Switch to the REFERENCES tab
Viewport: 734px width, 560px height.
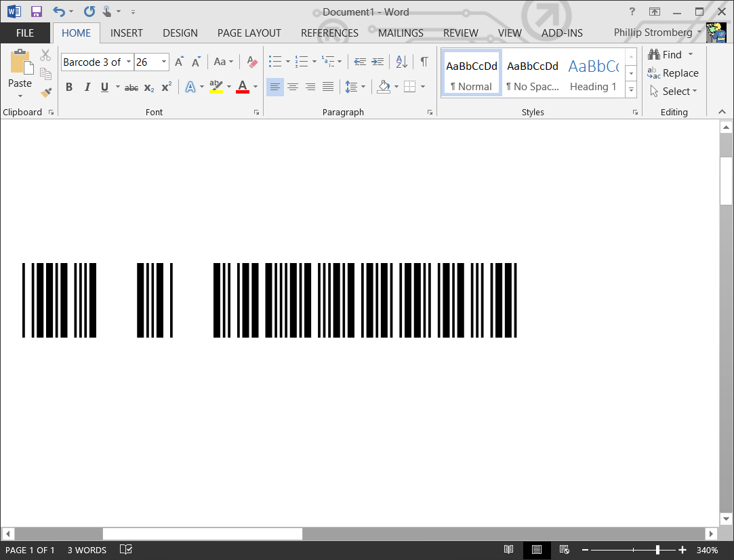329,33
